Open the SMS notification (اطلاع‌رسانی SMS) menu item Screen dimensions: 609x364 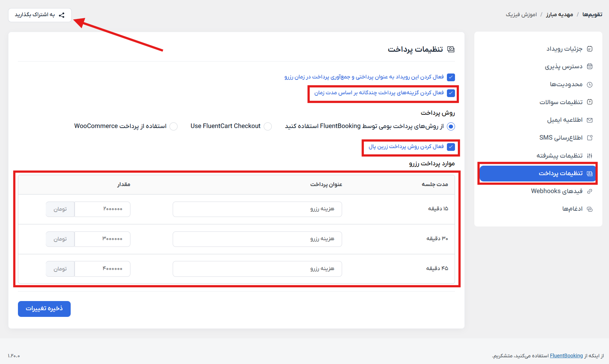(561, 138)
